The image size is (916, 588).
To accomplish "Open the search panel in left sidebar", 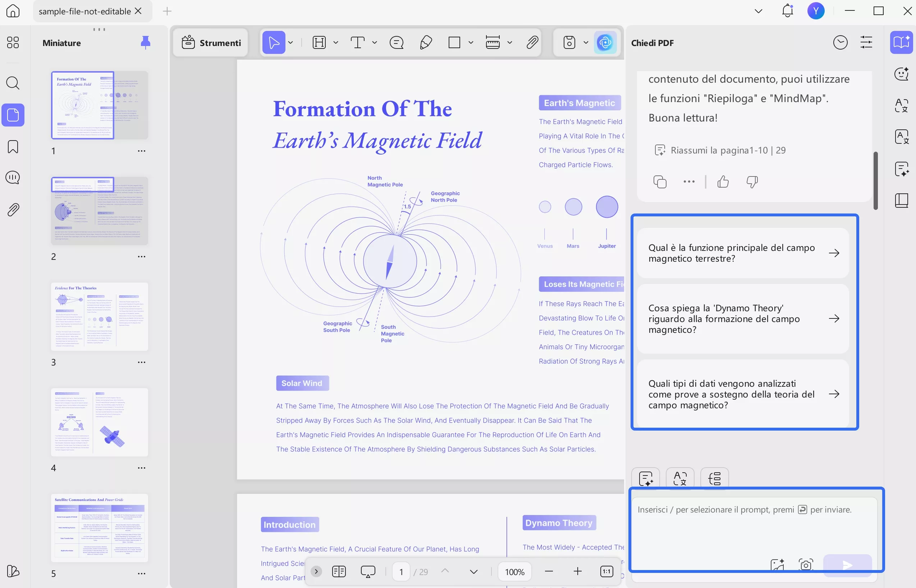I will (13, 83).
